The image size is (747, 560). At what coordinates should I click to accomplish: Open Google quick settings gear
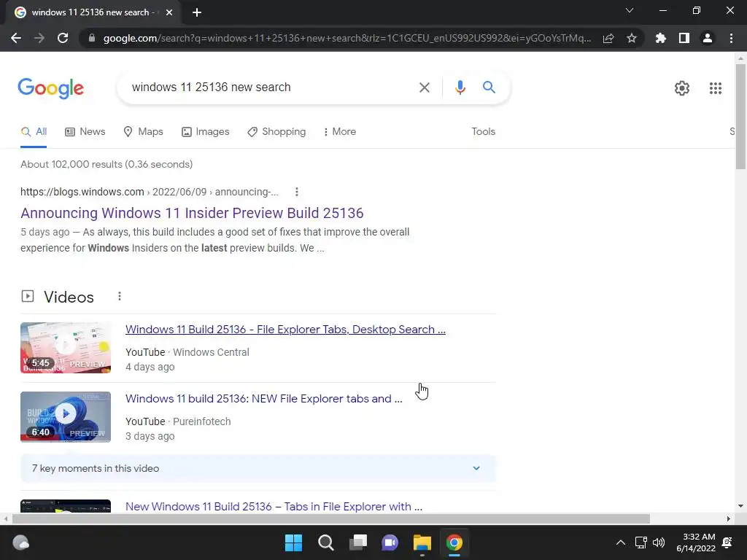click(682, 88)
